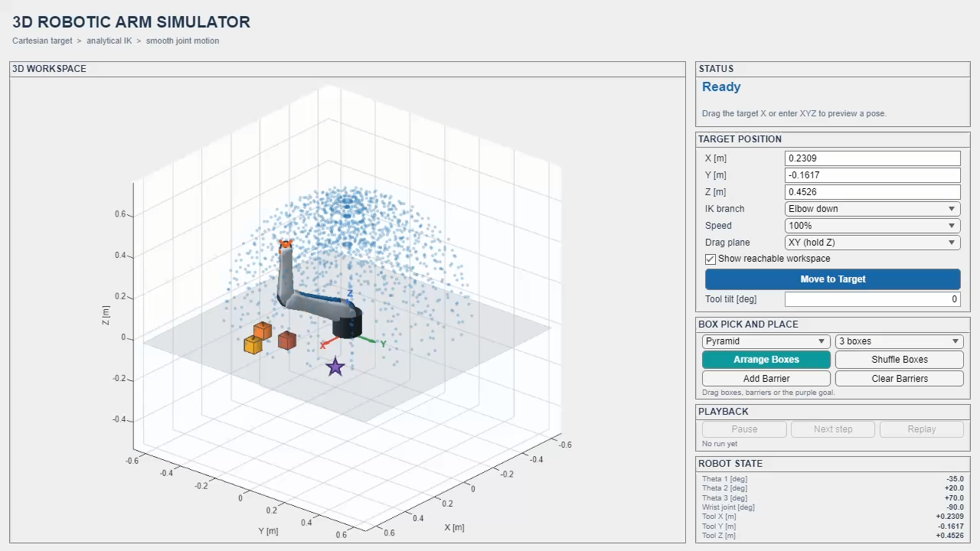The height and width of the screenshot is (551, 980).
Task: Click the Theta 2 value '+20.0'
Action: (955, 488)
